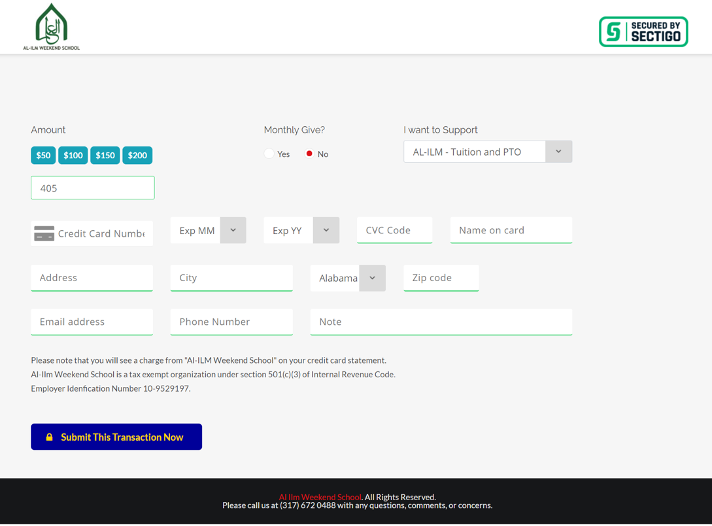This screenshot has width=712, height=526.
Task: Click the CVC Code field
Action: click(x=395, y=230)
